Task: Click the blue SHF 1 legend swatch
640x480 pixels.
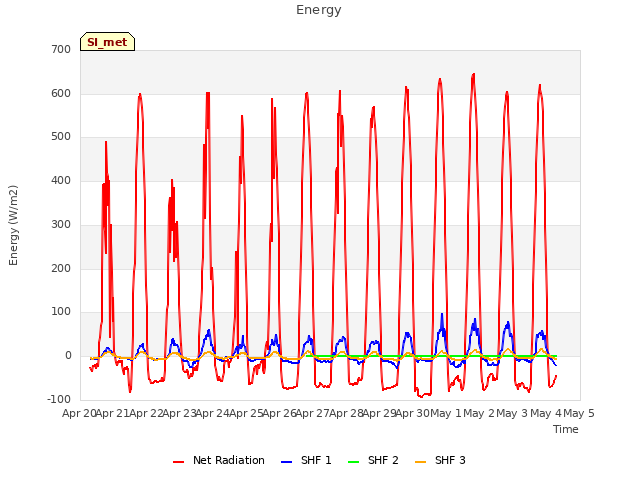Action: pos(287,462)
